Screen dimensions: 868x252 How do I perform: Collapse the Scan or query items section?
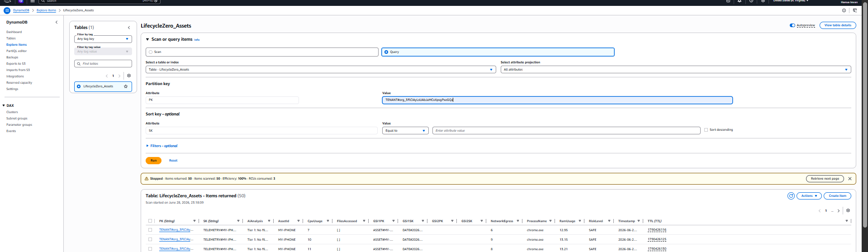(x=147, y=39)
